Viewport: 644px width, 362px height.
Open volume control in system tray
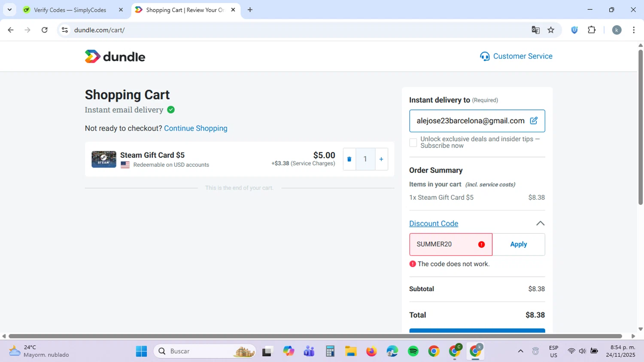tap(582, 351)
